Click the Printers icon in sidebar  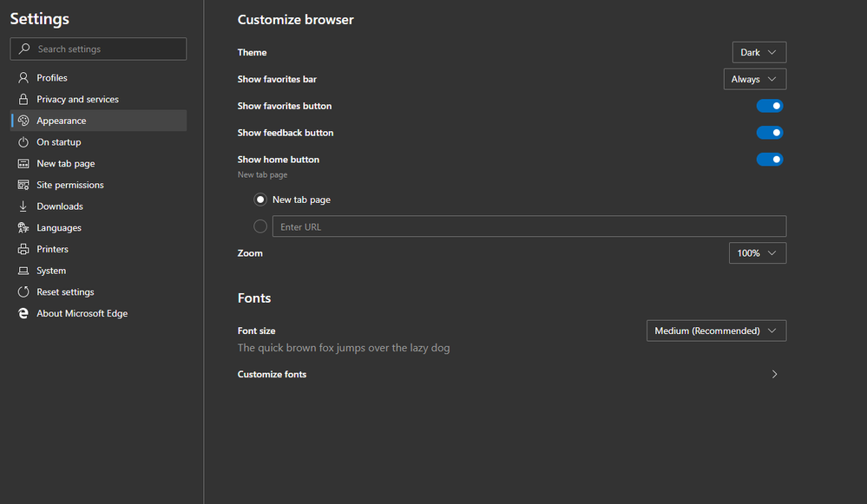pos(23,249)
